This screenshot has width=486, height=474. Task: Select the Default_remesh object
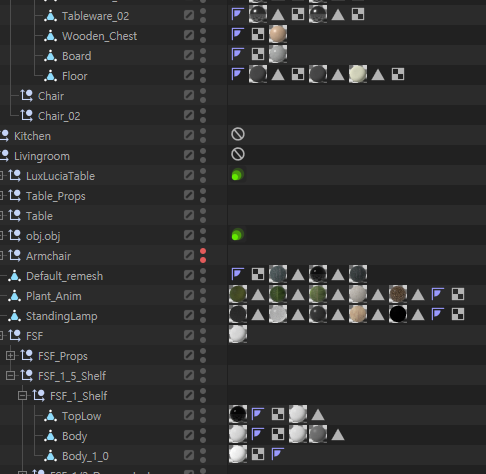[64, 276]
